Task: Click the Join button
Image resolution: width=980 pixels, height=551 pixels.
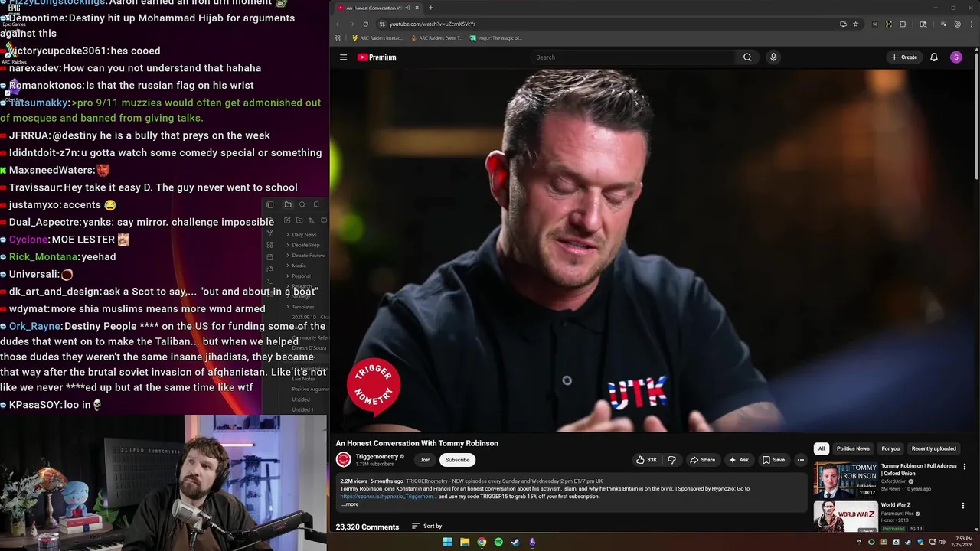Action: point(425,460)
